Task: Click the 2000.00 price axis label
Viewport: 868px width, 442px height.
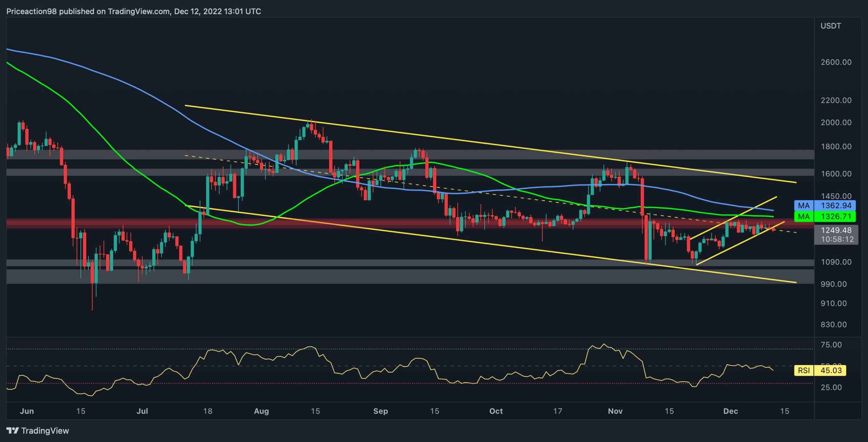Action: [x=836, y=122]
